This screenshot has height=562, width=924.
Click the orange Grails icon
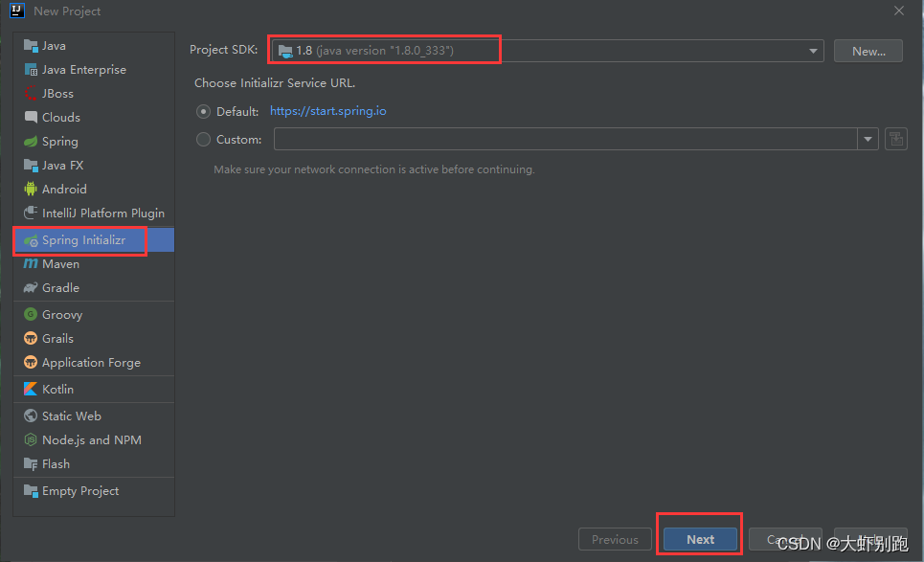[31, 338]
